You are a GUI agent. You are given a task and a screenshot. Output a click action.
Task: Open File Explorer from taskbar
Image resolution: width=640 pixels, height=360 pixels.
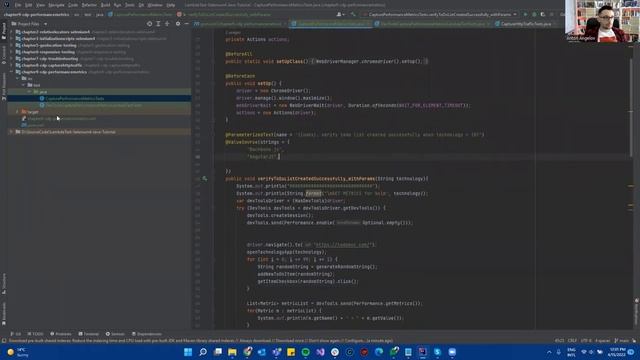point(232,352)
